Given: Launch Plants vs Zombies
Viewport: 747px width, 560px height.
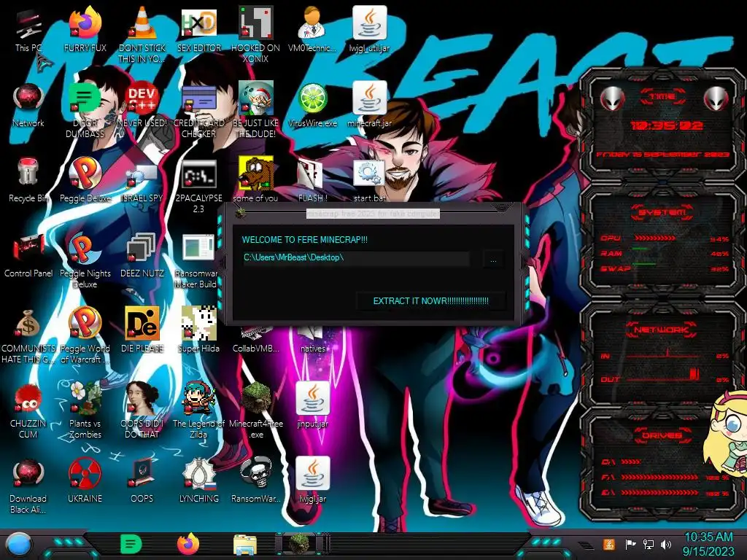Looking at the screenshot, I should (85, 398).
